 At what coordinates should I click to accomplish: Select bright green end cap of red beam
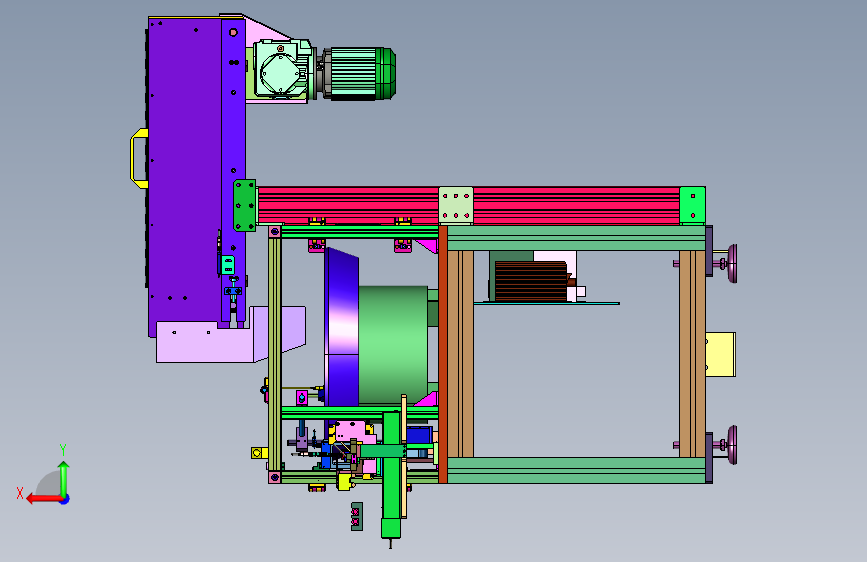(692, 205)
